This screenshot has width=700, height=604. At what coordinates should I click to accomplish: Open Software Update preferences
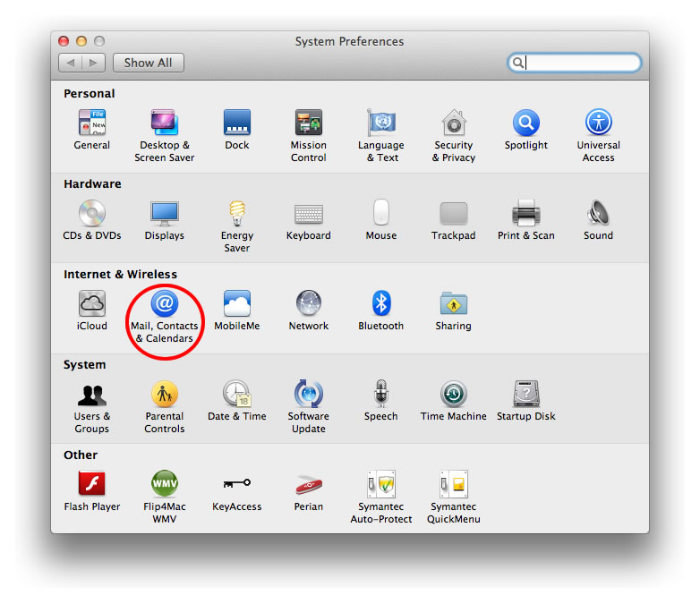[x=308, y=395]
